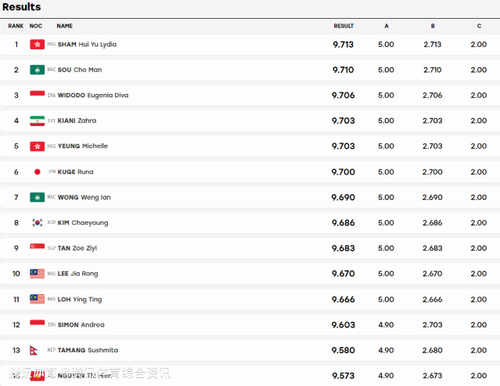Viewport: 500px width, 386px height.
Task: Select result value 9.700
Action: 343,172
